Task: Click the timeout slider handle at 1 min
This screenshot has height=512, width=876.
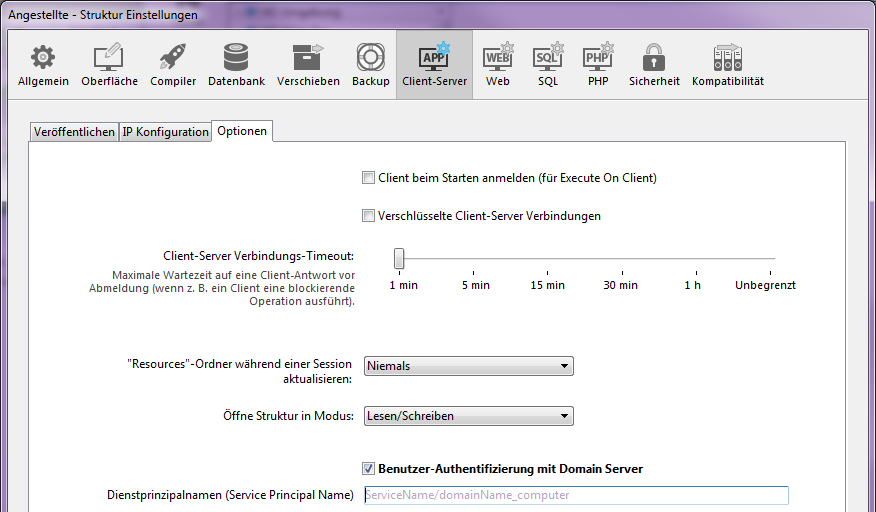Action: 399,258
